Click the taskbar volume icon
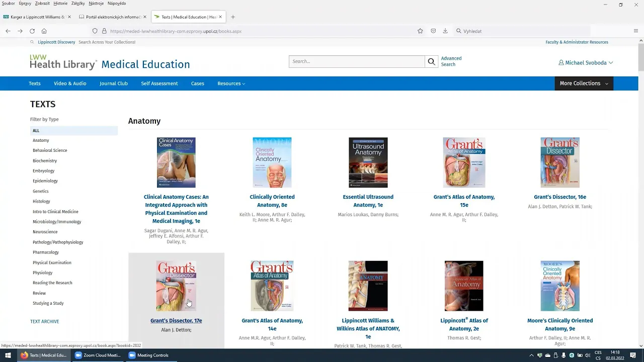Viewport: 644px width, 362px height. click(587, 355)
